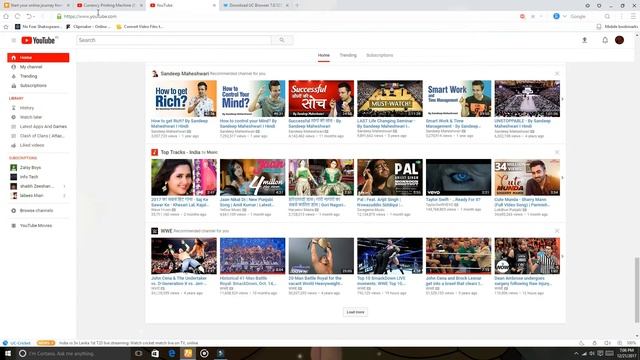Open Microsoft Edge from the taskbar
Image resolution: width=640 pixels, height=360 pixels.
point(171,353)
